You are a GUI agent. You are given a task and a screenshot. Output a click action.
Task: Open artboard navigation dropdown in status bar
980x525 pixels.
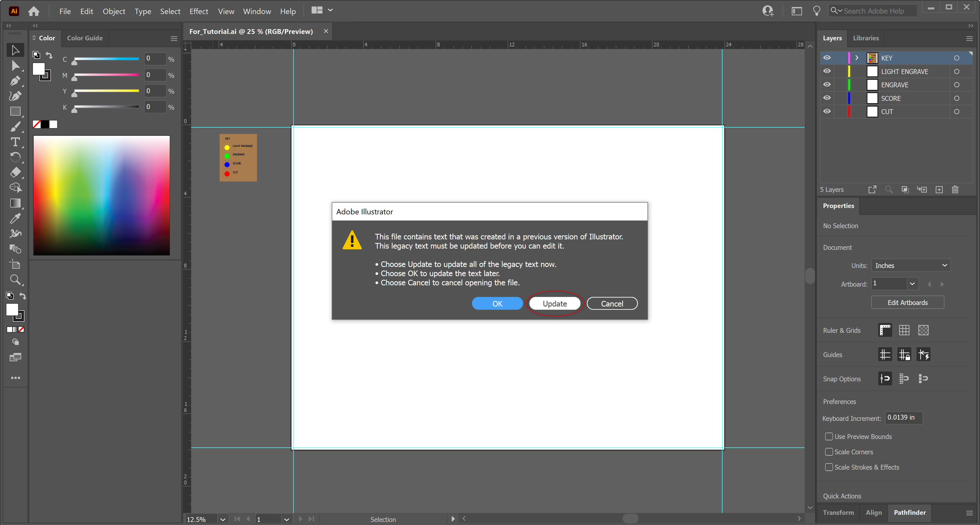point(286,519)
